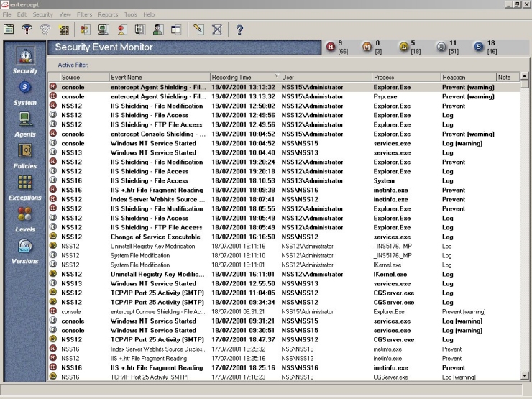Click the Low severity L counter icon
The width and height of the screenshot is (532, 399).
pyautogui.click(x=403, y=47)
